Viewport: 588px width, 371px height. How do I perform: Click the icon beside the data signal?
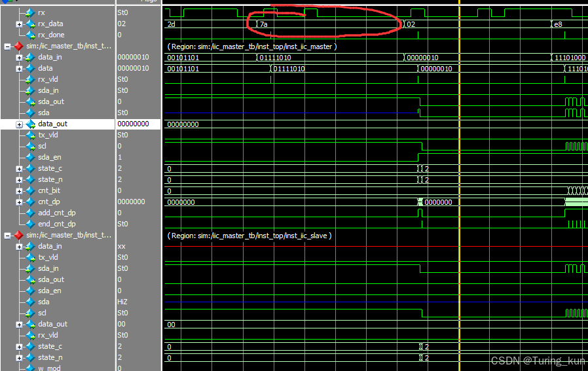tap(30, 69)
